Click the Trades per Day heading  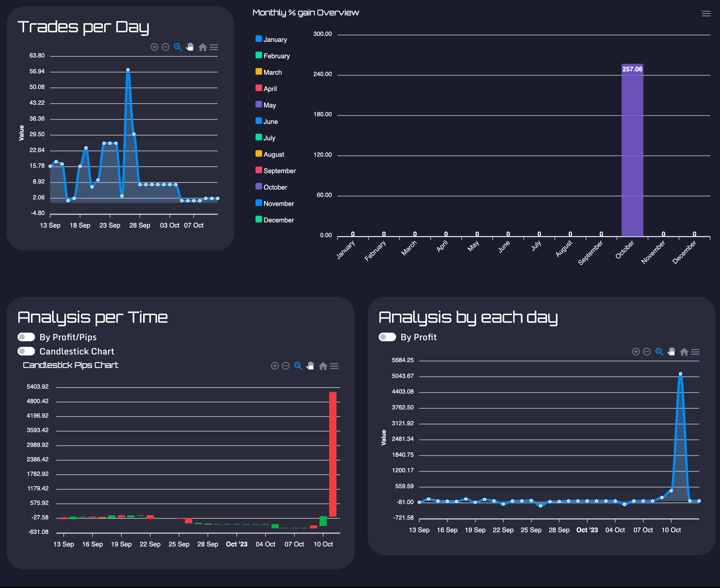[83, 27]
